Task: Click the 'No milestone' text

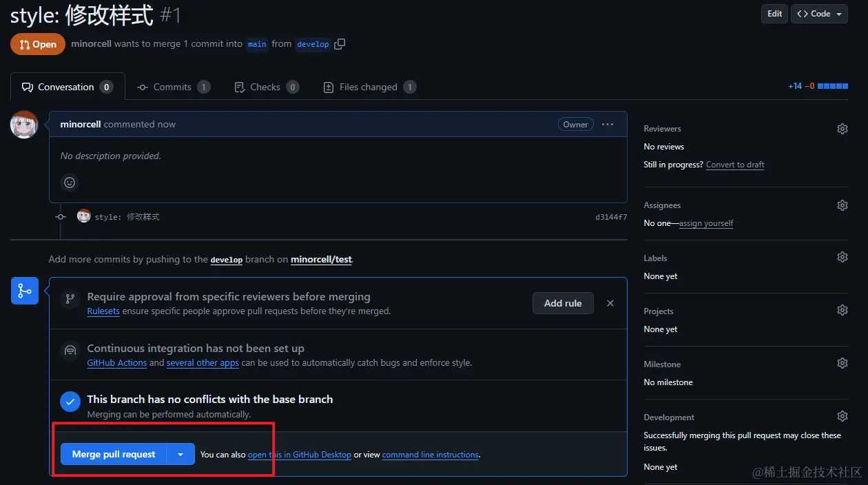Action: [x=668, y=382]
